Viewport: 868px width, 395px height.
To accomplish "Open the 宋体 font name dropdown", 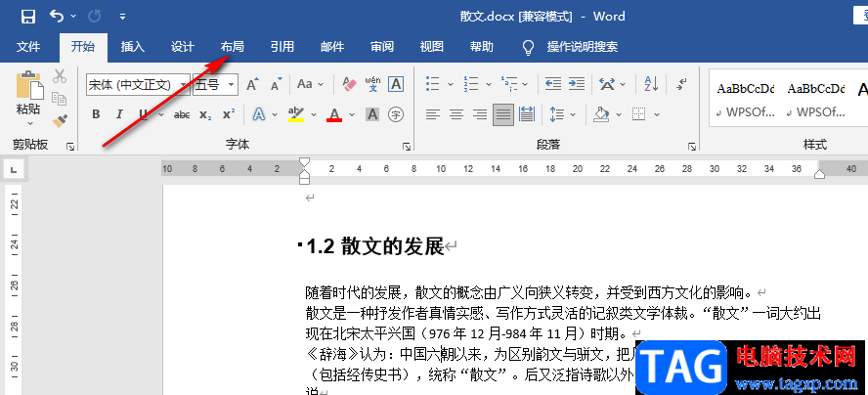I will pyautogui.click(x=184, y=85).
